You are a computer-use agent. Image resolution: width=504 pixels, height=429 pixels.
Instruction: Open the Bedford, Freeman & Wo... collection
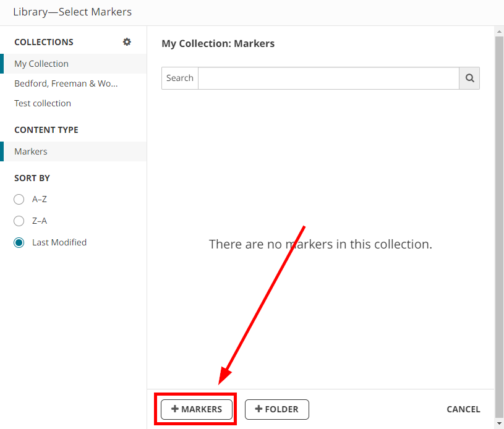[x=66, y=83]
